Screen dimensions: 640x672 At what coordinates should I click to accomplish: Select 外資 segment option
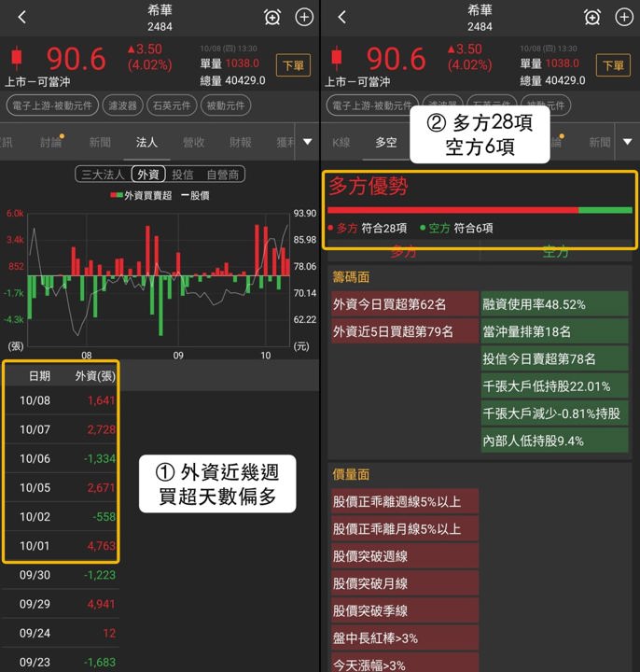pos(148,175)
